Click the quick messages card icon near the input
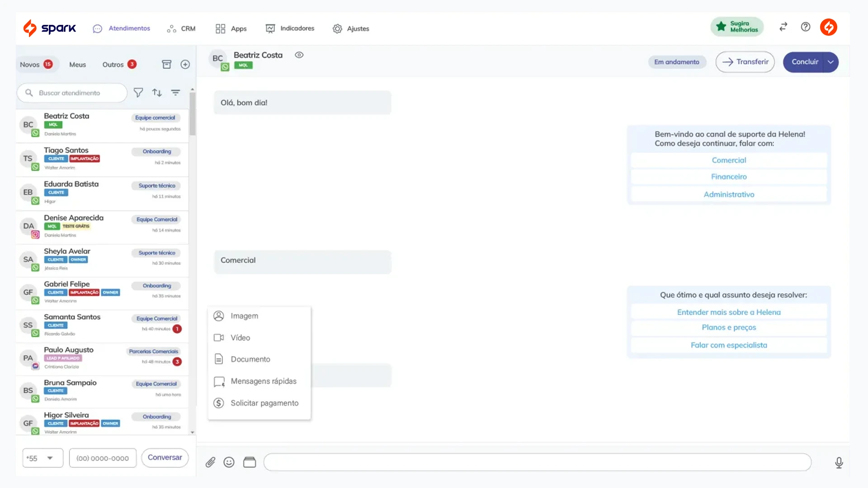This screenshot has height=488, width=868. (x=249, y=462)
